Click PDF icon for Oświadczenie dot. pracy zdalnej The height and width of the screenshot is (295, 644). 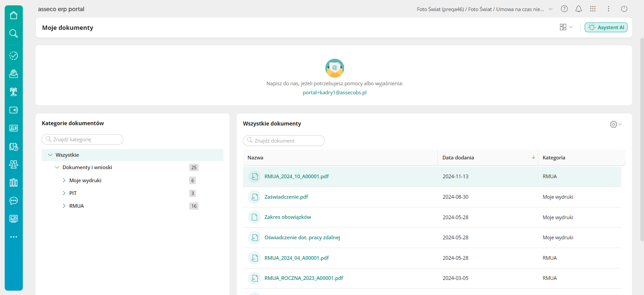click(255, 238)
